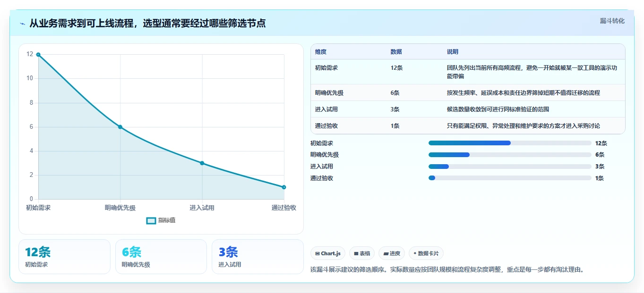Click the lightning icon beside the title
The image size is (644, 293).
tap(23, 23)
